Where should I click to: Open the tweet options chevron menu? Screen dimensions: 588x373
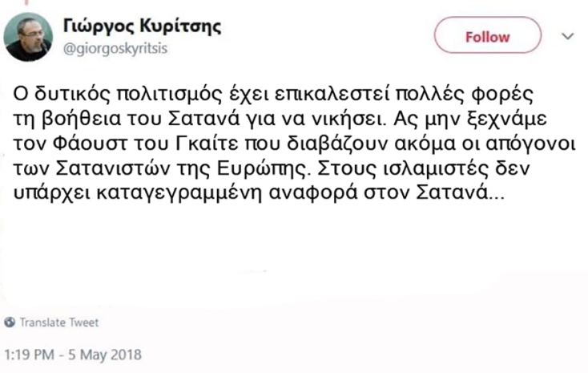568,36
